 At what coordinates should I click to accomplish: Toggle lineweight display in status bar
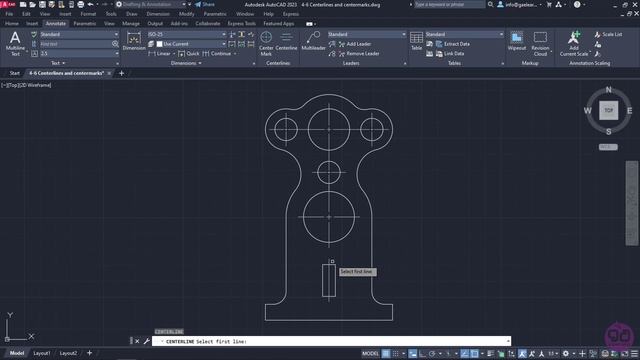(491, 353)
